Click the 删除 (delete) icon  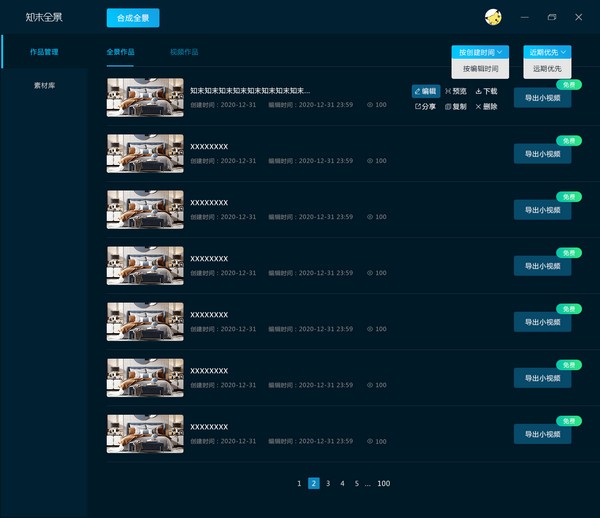pos(479,106)
